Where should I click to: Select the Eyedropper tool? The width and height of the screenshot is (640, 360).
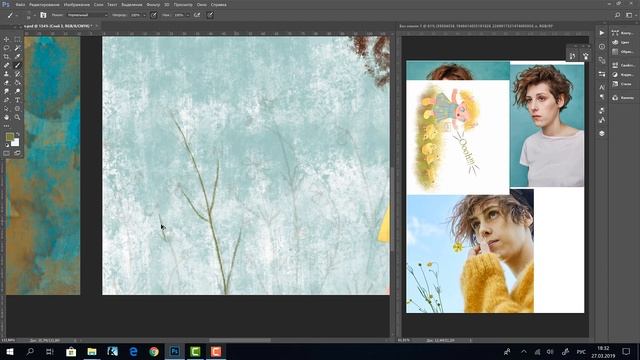coord(17,57)
